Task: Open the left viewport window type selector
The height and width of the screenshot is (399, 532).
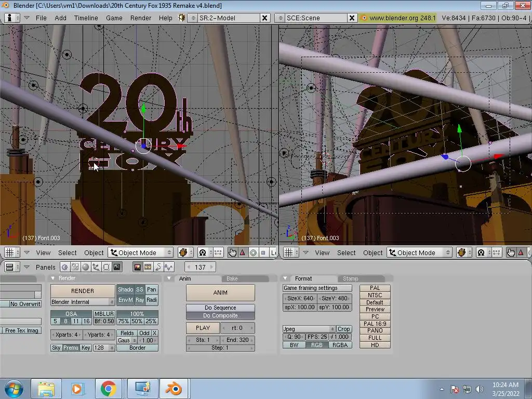Action: (12, 252)
